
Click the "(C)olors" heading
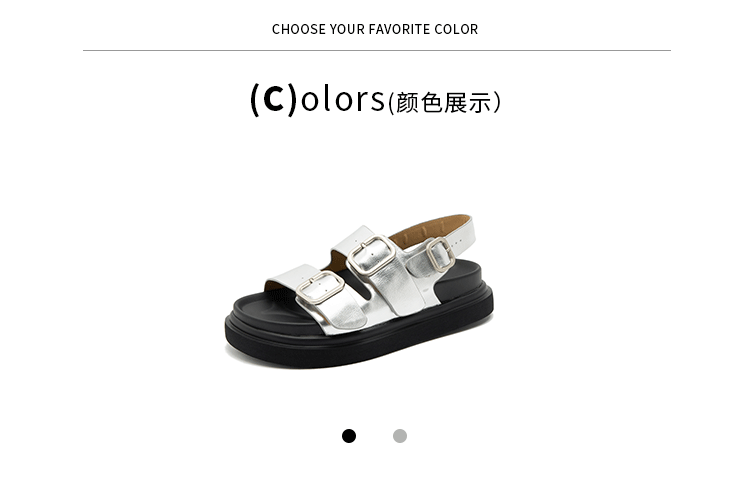[x=318, y=99]
